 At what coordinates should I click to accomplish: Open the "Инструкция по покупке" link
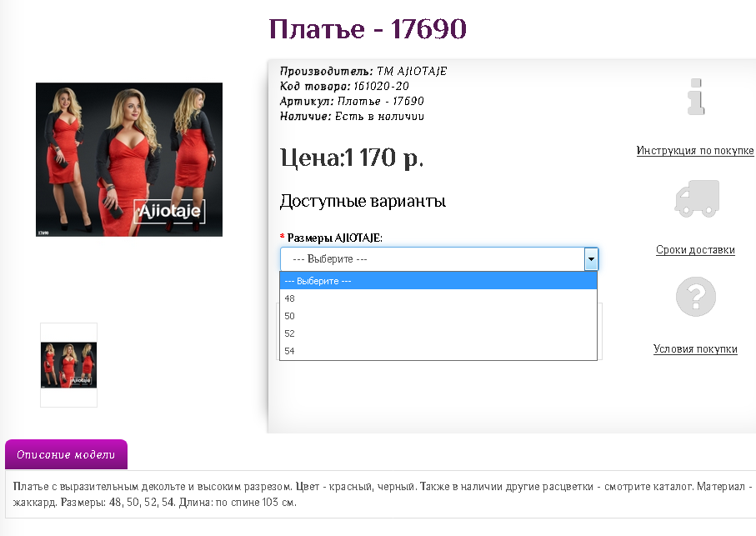tap(696, 151)
